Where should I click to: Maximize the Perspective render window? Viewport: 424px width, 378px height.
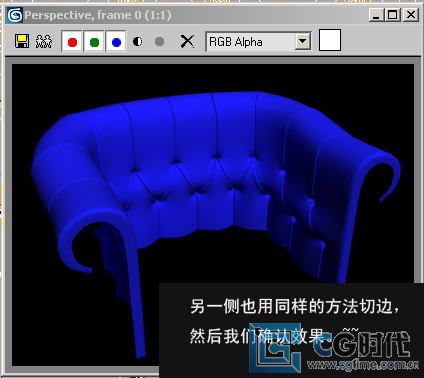coord(393,15)
